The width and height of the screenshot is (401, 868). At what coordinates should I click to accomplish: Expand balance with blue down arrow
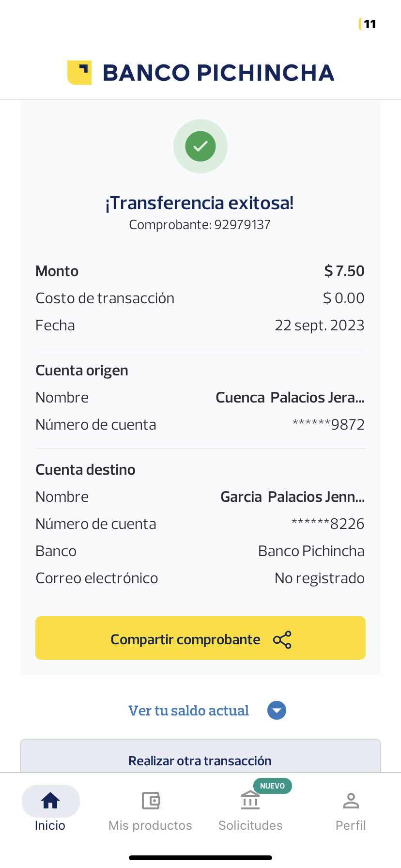pyautogui.click(x=277, y=711)
